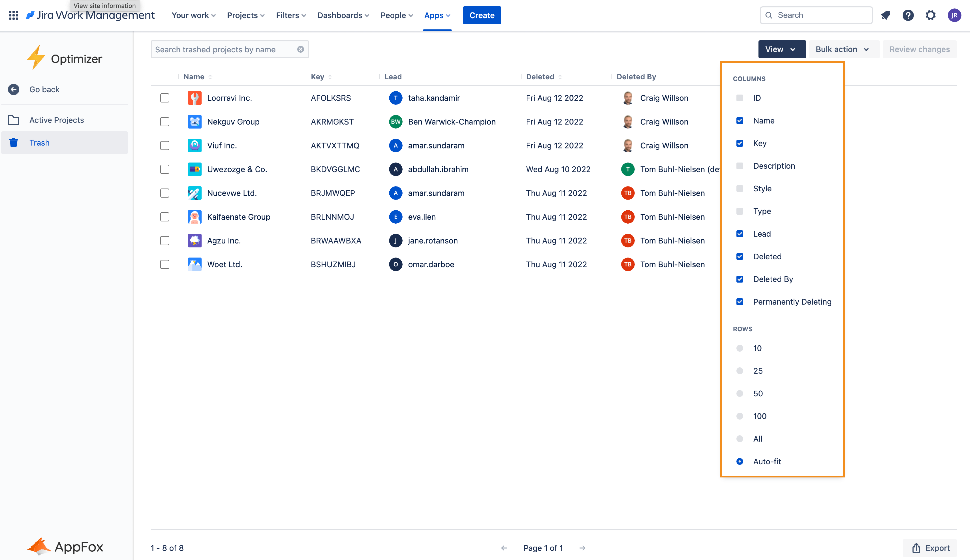Click the Go back arrow icon
970x560 pixels.
tap(13, 90)
